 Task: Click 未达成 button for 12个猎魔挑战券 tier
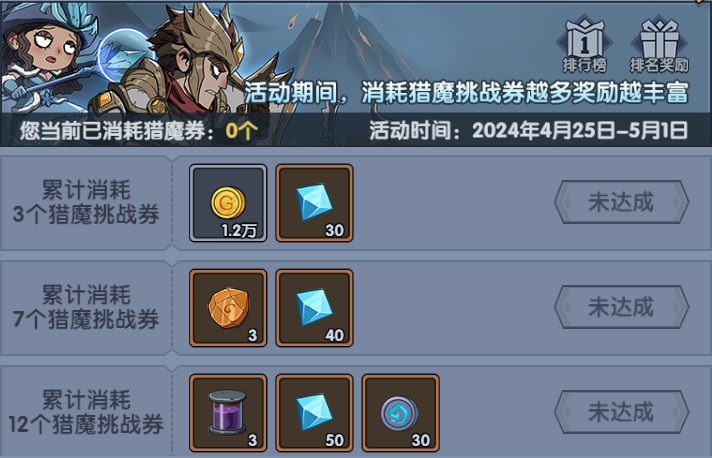point(622,412)
